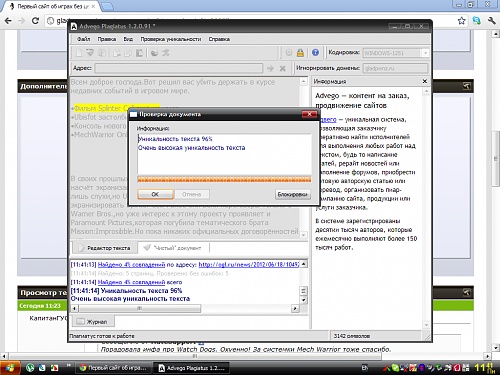Click text editor scroll-up arrow

[303, 81]
